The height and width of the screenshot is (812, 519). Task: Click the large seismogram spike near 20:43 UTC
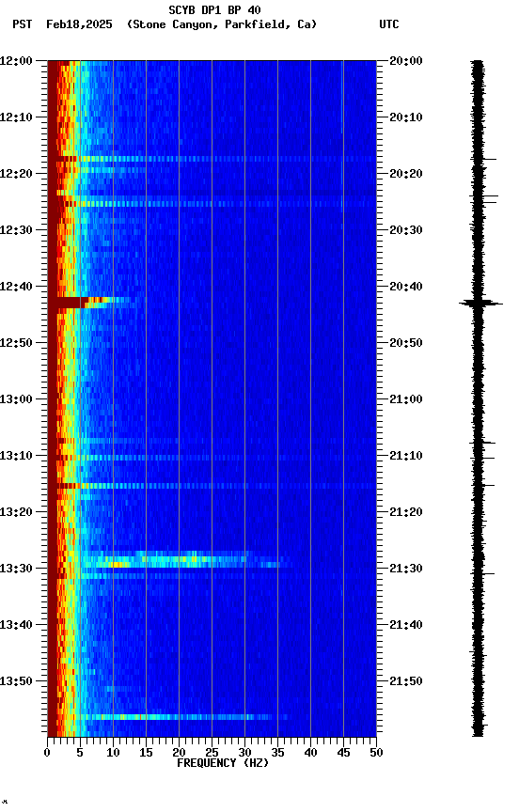click(x=480, y=304)
